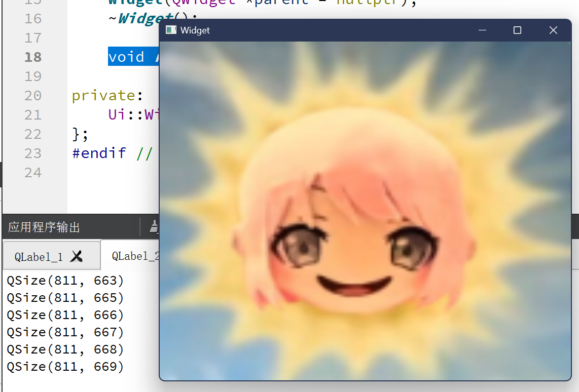Click the sun character image in Widget window
The image size is (579, 392).
pos(365,211)
